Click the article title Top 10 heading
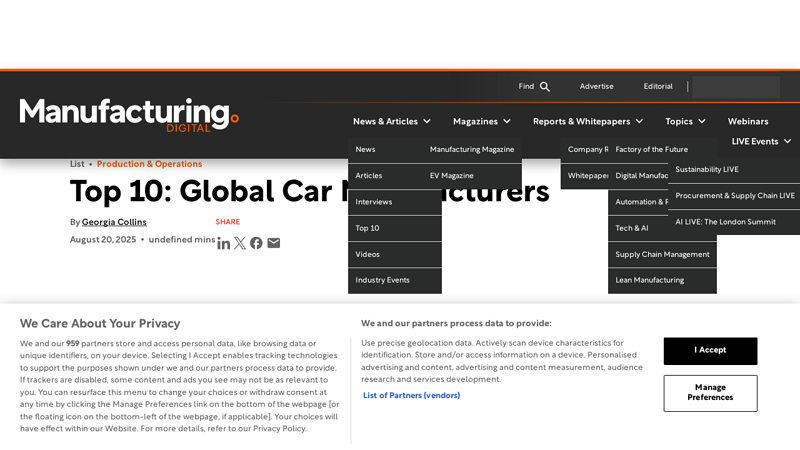Viewport: 800px width, 450px height. click(309, 191)
